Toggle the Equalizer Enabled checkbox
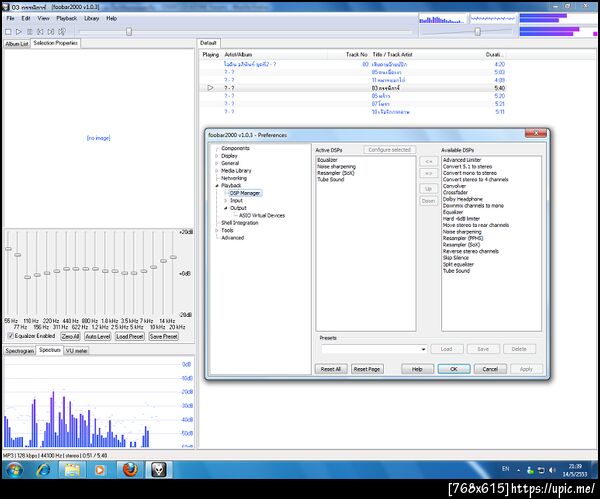The height and width of the screenshot is (499, 600). pos(10,336)
